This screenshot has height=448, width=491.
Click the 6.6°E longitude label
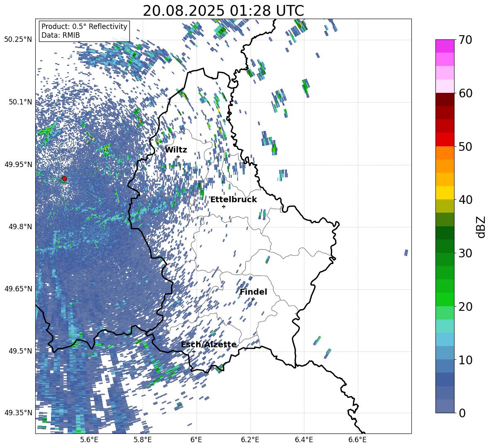357,440
